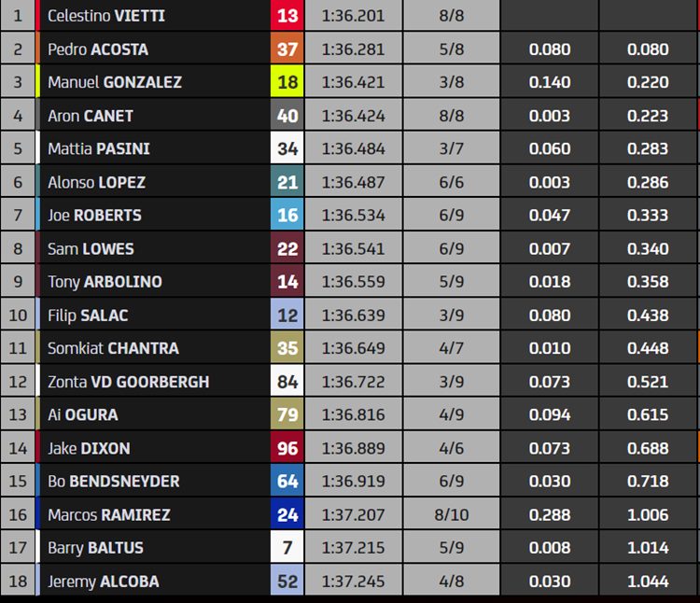Click Jeremy Alcoba's lavender number 52 badge
The height and width of the screenshot is (603, 700).
(x=287, y=581)
